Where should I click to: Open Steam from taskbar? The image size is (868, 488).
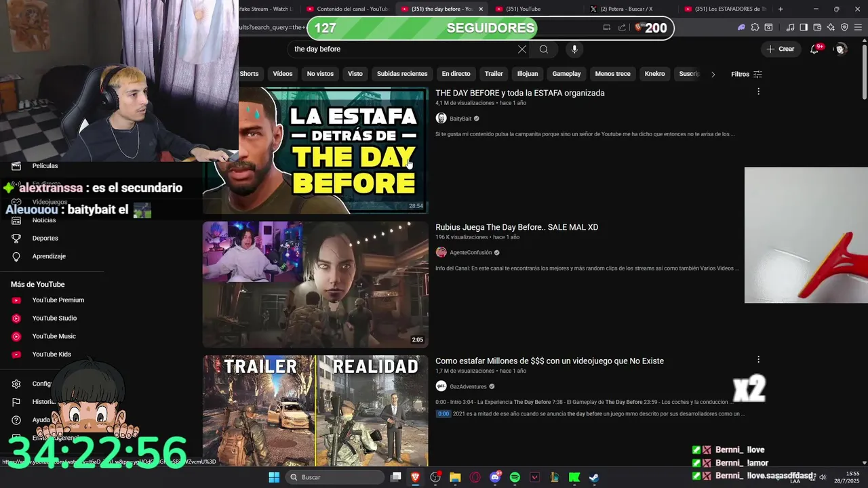pyautogui.click(x=594, y=477)
